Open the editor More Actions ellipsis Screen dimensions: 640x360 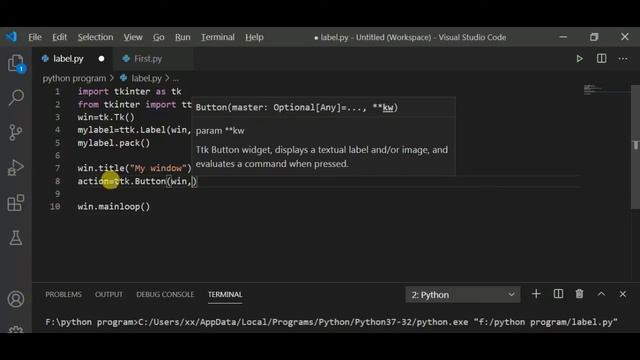[x=623, y=59]
